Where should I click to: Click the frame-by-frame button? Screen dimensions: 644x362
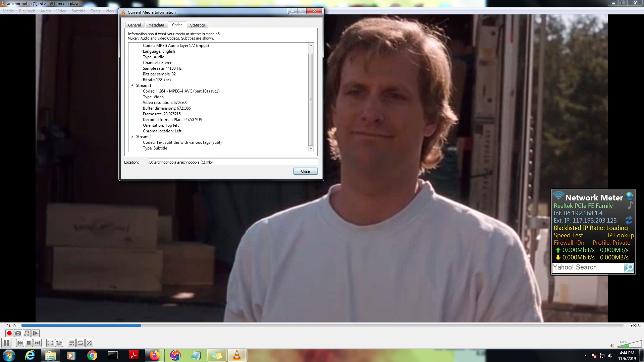[x=36, y=333]
